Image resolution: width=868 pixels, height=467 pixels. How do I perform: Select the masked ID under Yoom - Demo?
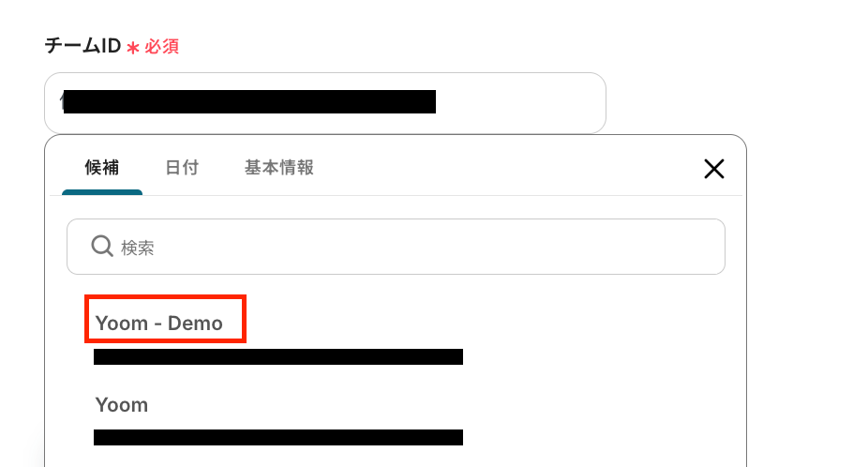[x=278, y=356]
